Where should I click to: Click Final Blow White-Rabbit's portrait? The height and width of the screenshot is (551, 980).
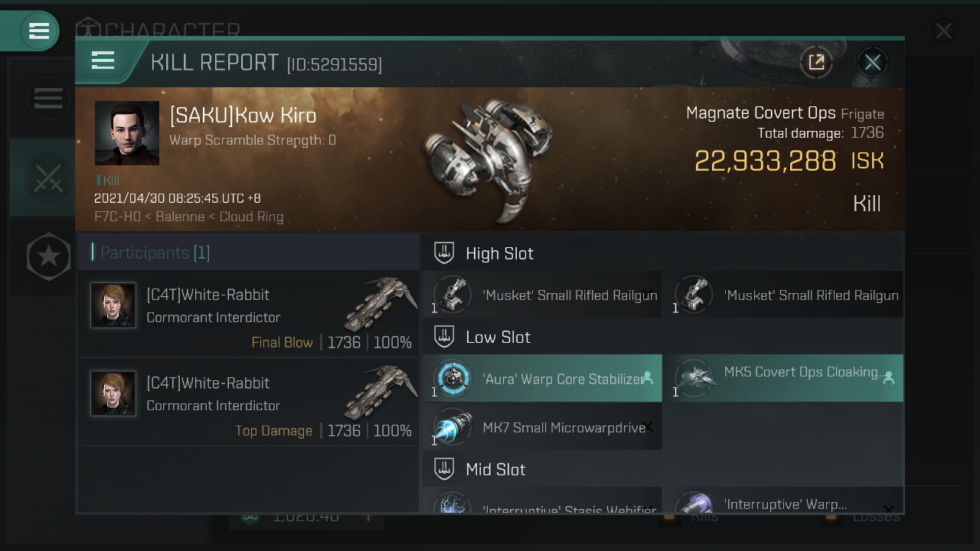click(x=113, y=305)
